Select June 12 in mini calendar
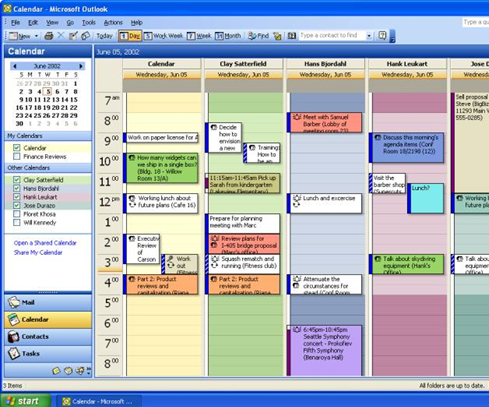Image resolution: width=489 pixels, height=407 pixels. pyautogui.click(x=47, y=99)
